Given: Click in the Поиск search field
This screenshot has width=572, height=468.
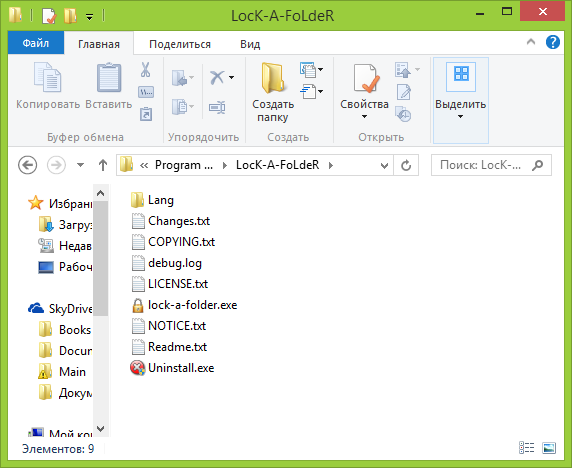Looking at the screenshot, I should pos(480,165).
